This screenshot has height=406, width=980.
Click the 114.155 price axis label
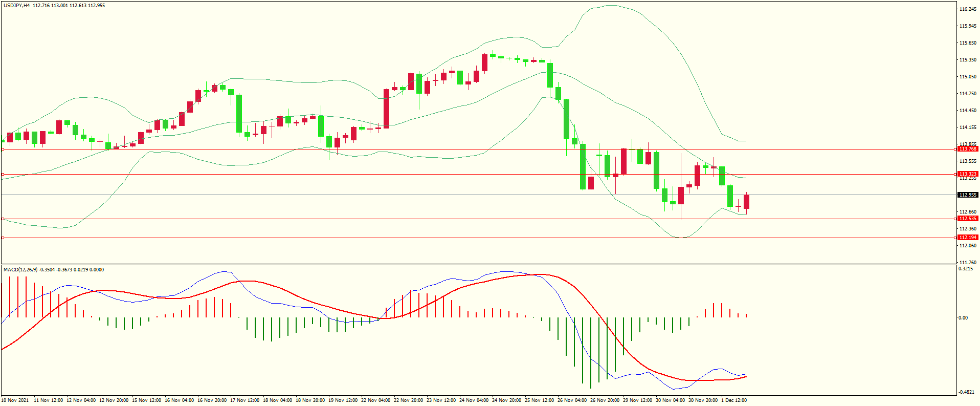pyautogui.click(x=968, y=127)
